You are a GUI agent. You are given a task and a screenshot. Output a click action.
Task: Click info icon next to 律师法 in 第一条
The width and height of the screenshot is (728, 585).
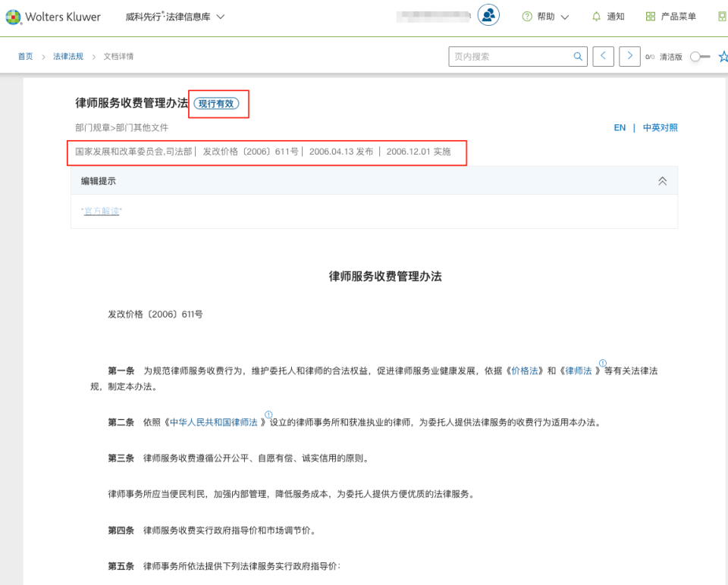click(x=602, y=363)
